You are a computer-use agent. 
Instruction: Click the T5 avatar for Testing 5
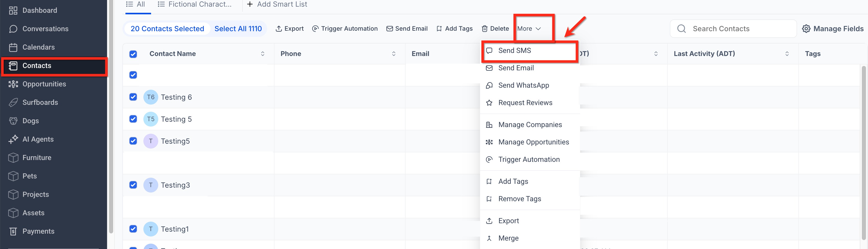[151, 119]
